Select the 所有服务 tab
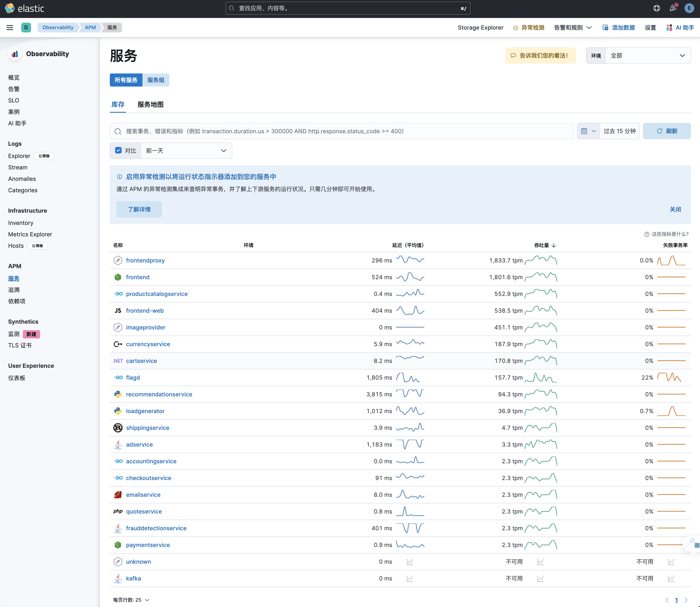The width and height of the screenshot is (700, 607). tap(126, 80)
